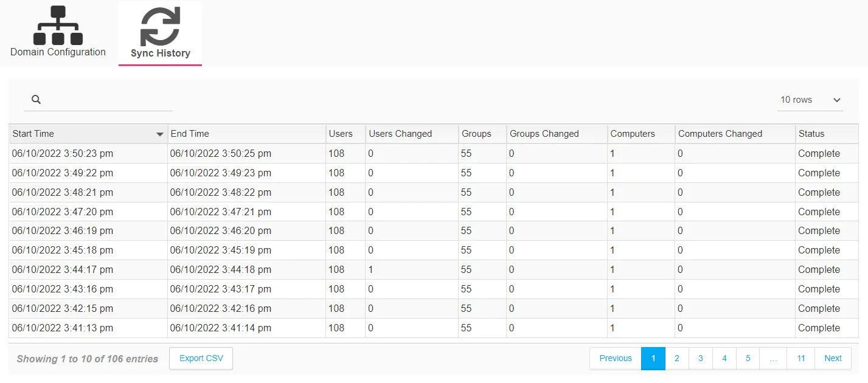The width and height of the screenshot is (868, 383).
Task: Click Complete status in 3:50:23 pm row
Action: click(819, 154)
